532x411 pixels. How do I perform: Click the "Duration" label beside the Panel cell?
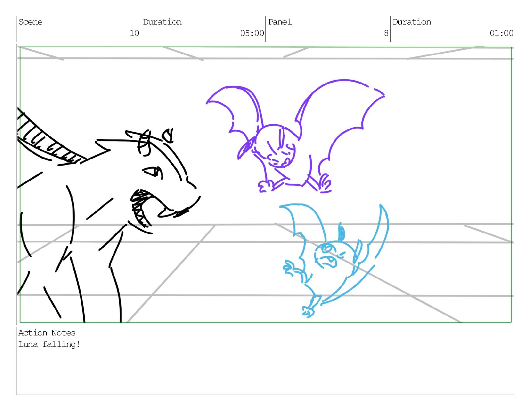coord(412,22)
